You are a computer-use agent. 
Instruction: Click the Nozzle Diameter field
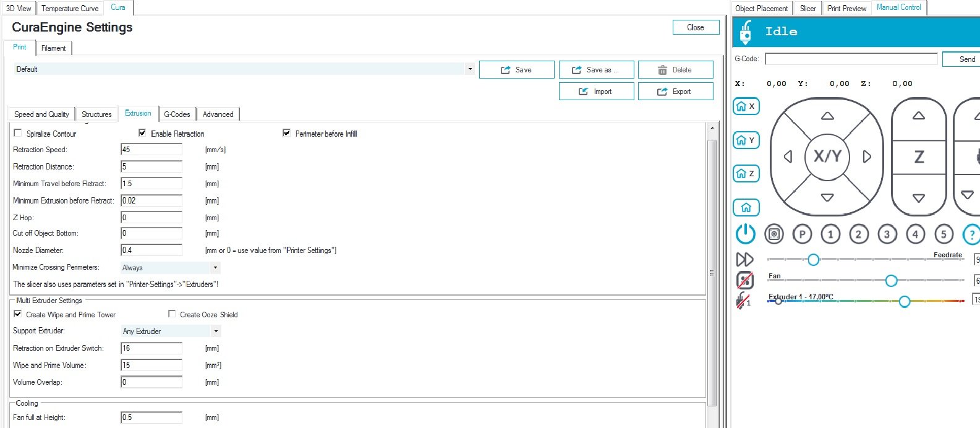pos(151,250)
